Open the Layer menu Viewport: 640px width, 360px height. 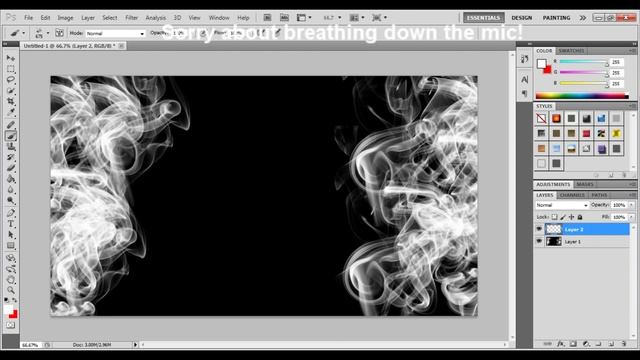pyautogui.click(x=88, y=18)
